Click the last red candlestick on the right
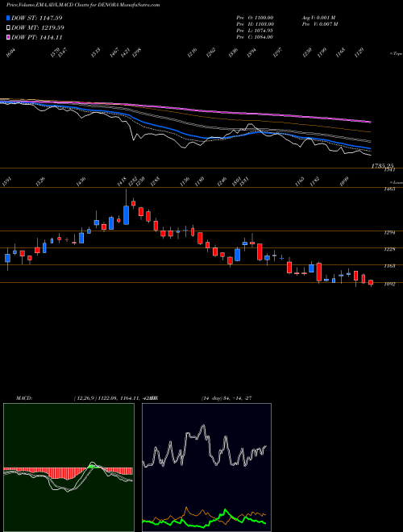 (371, 282)
